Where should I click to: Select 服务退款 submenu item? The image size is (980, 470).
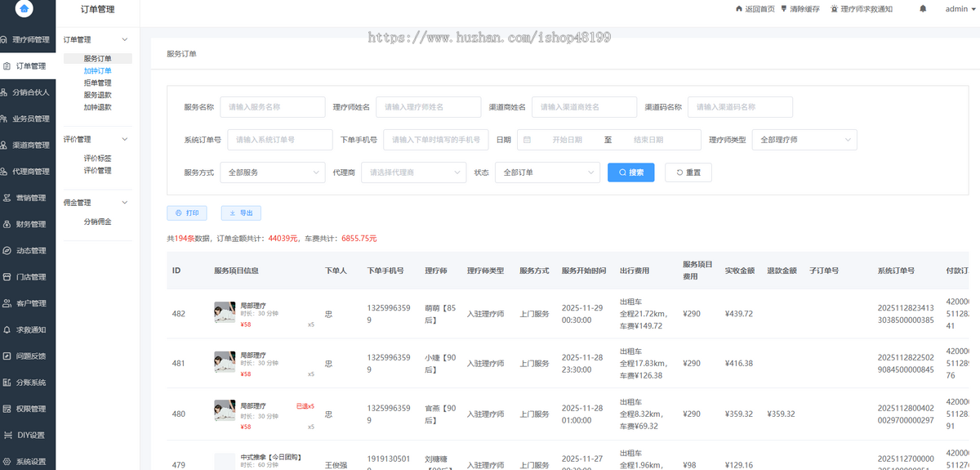[x=97, y=95]
